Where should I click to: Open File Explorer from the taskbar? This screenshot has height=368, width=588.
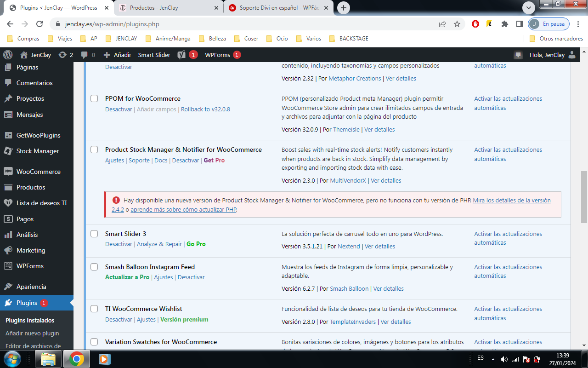48,359
